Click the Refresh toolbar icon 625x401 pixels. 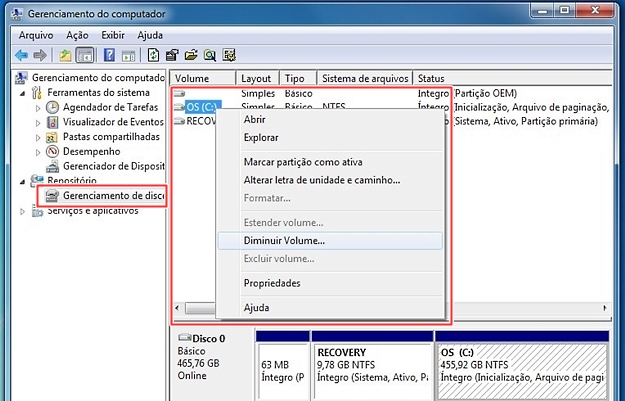click(x=153, y=55)
